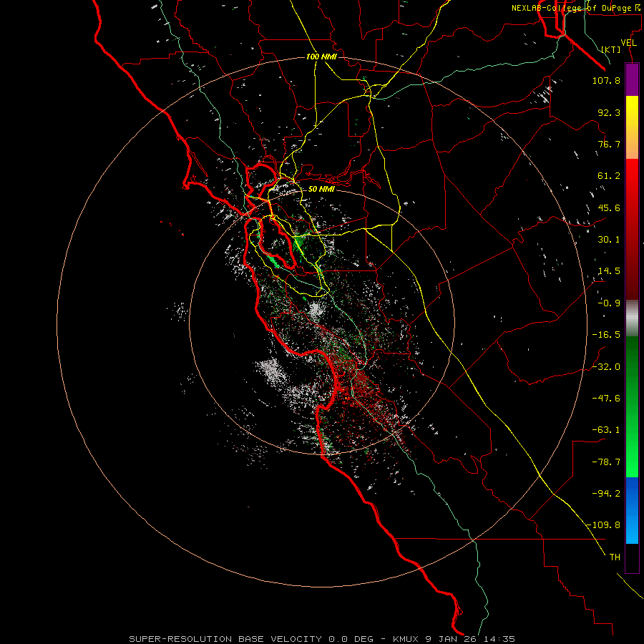Click the 107.8 velocity scale value

pos(606,80)
